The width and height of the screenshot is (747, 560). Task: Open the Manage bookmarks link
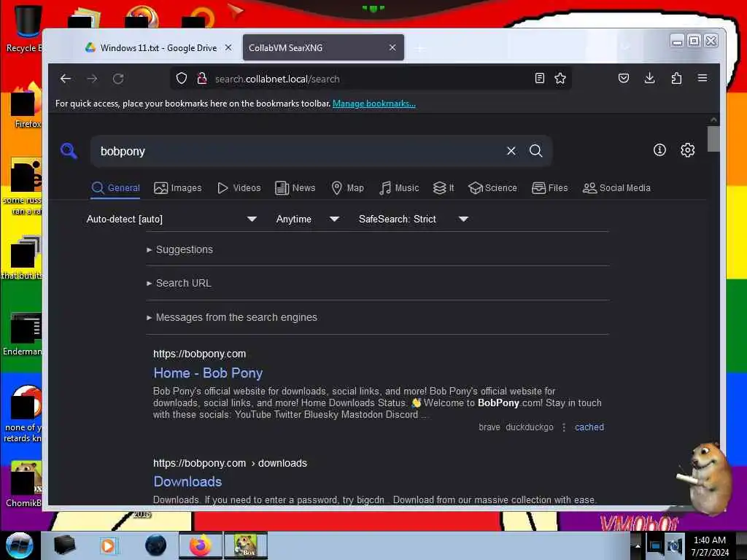(374, 104)
